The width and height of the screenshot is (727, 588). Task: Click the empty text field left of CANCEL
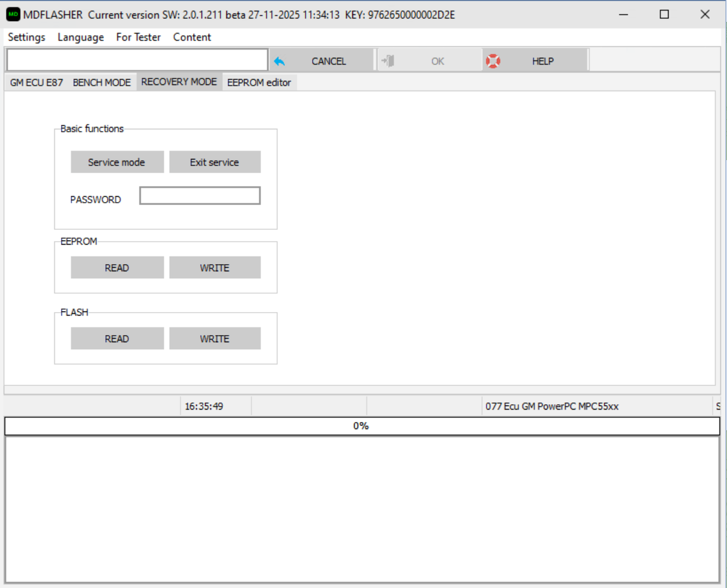click(x=137, y=60)
